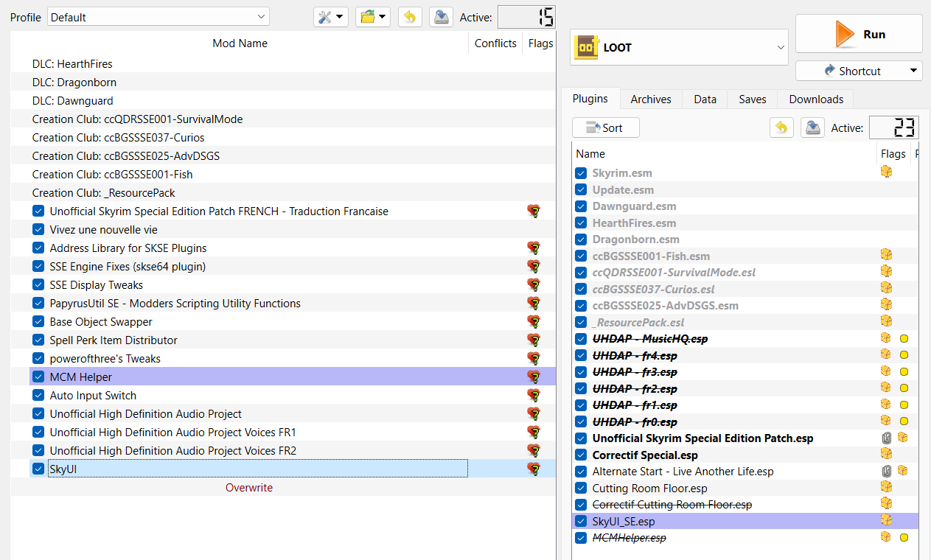This screenshot has height=560, width=931.
Task: Click the Flags column header in the plugin list
Action: [x=893, y=154]
